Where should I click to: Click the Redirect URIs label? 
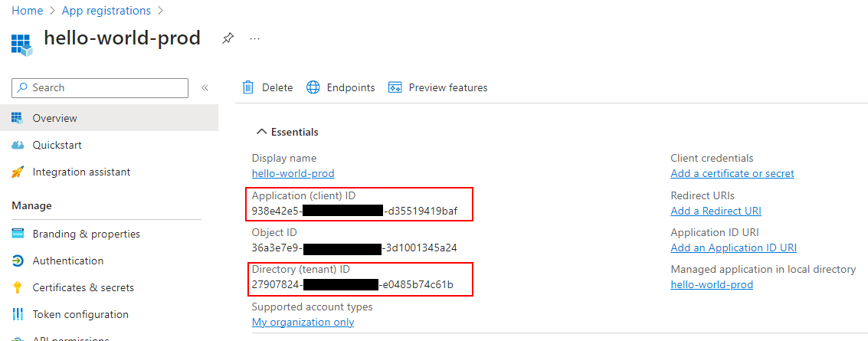click(703, 195)
